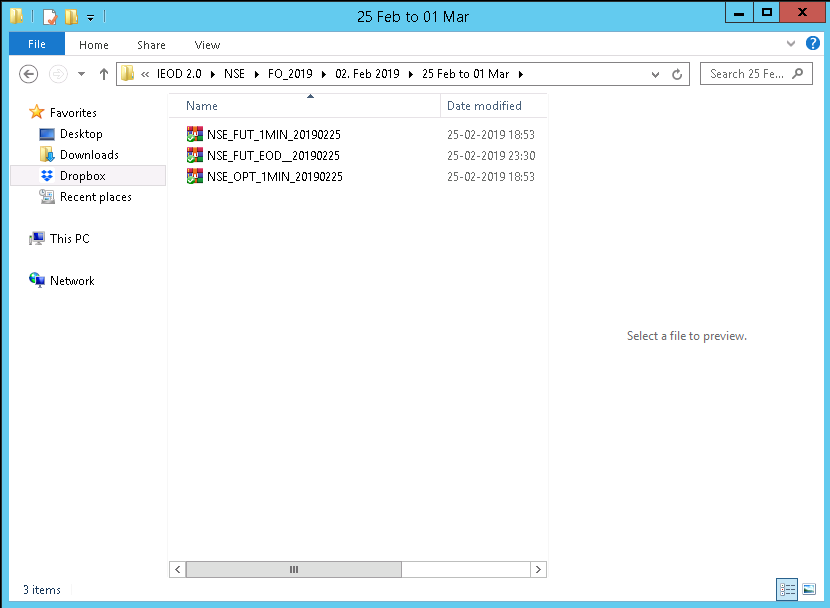Click the Recent places icon
830x608 pixels.
click(47, 197)
